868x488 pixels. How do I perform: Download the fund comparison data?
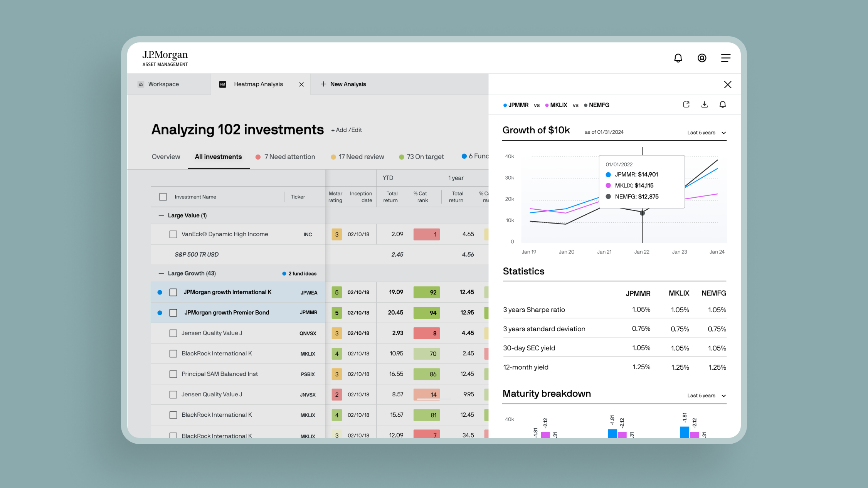click(705, 104)
